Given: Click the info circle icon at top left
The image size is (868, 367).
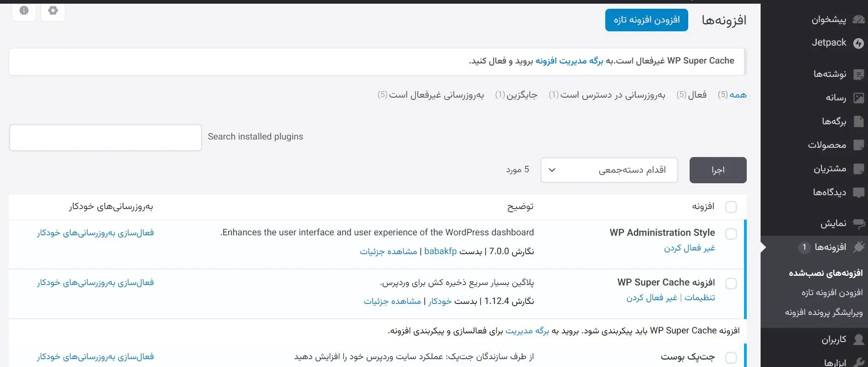Looking at the screenshot, I should 24,11.
